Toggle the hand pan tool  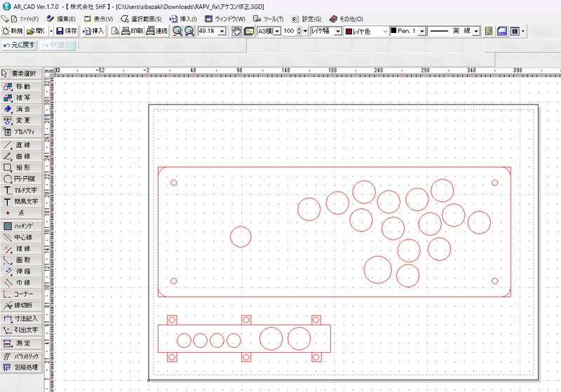pos(236,31)
